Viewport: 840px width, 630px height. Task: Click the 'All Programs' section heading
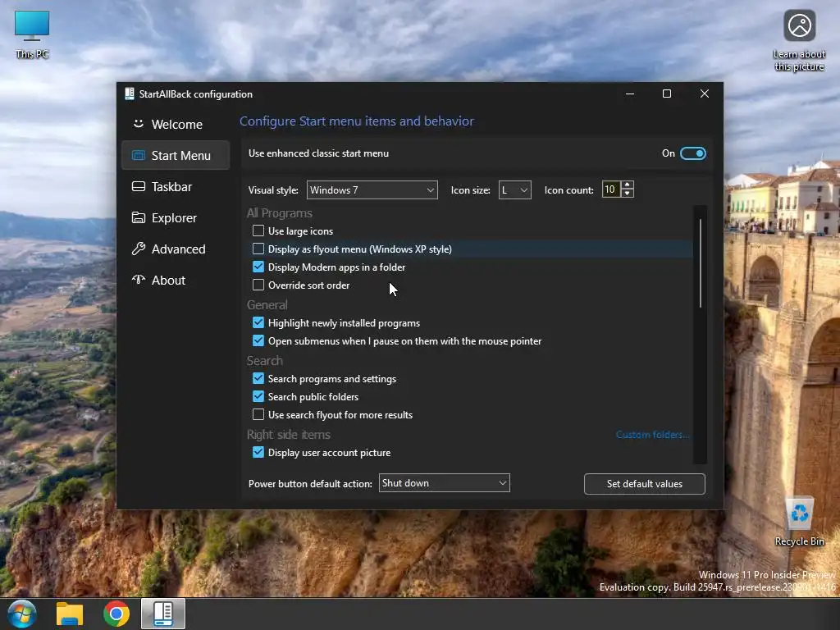[279, 213]
